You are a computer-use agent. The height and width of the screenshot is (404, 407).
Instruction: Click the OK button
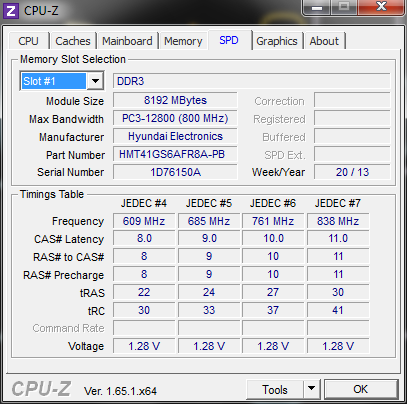click(361, 389)
